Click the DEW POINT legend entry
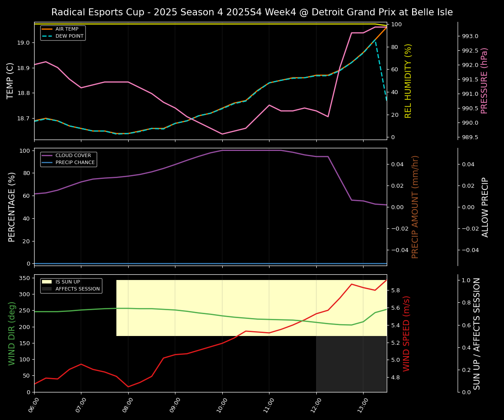This screenshot has width=504, height=420. [x=69, y=36]
